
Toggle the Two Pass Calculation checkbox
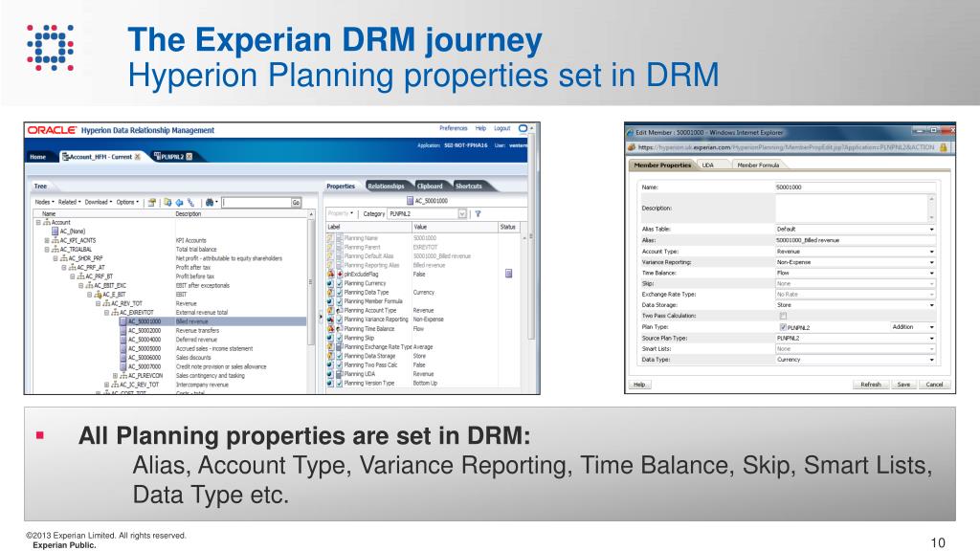click(783, 316)
